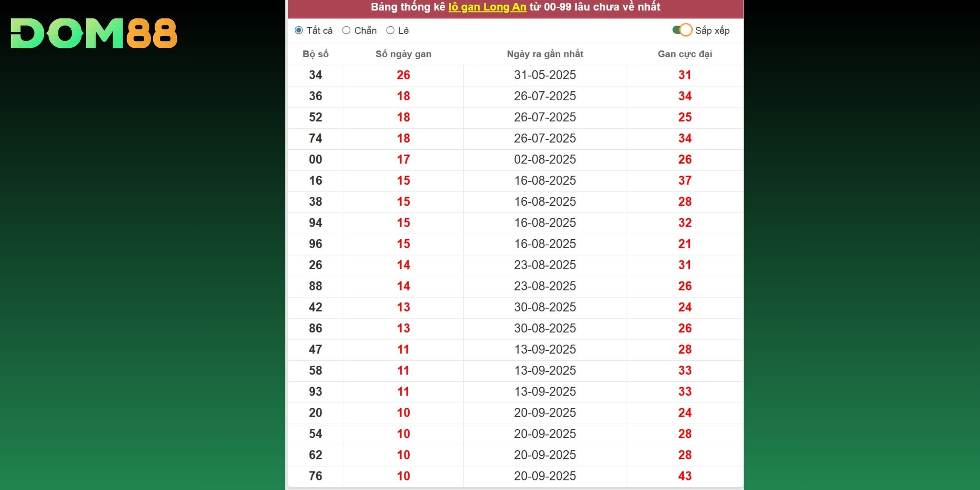Click the DOM88 logo
Screen dimensions: 980x490
94,33
